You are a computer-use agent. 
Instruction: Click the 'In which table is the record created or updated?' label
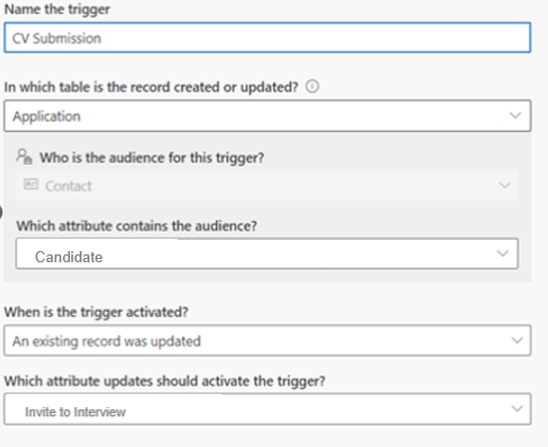pyautogui.click(x=151, y=87)
